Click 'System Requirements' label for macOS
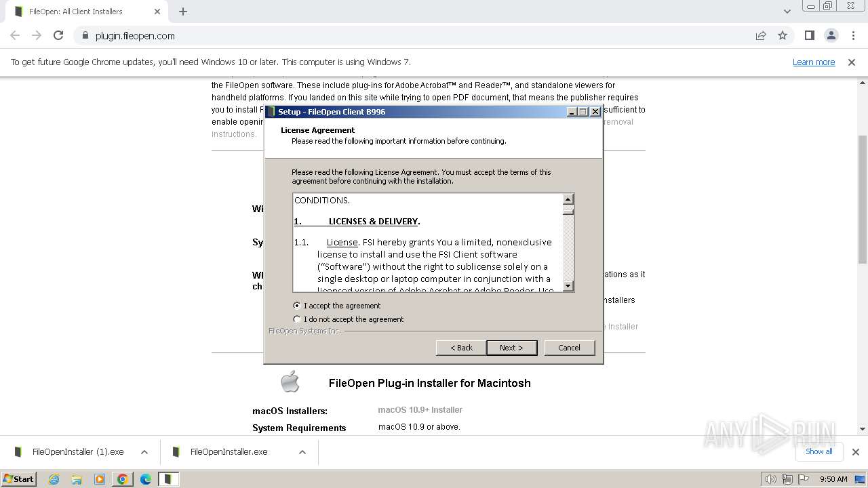The height and width of the screenshot is (488, 868). [x=299, y=428]
